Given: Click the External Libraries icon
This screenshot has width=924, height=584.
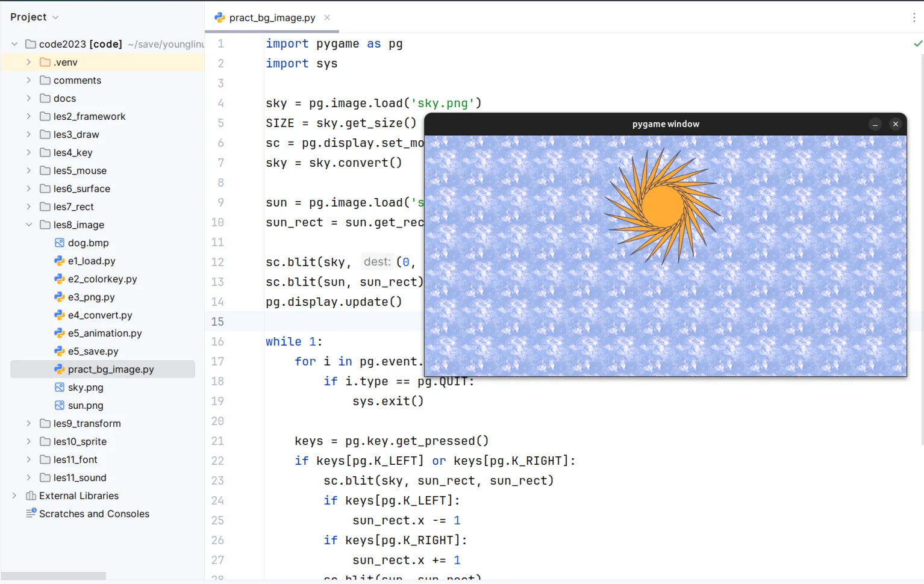Looking at the screenshot, I should pyautogui.click(x=31, y=495).
